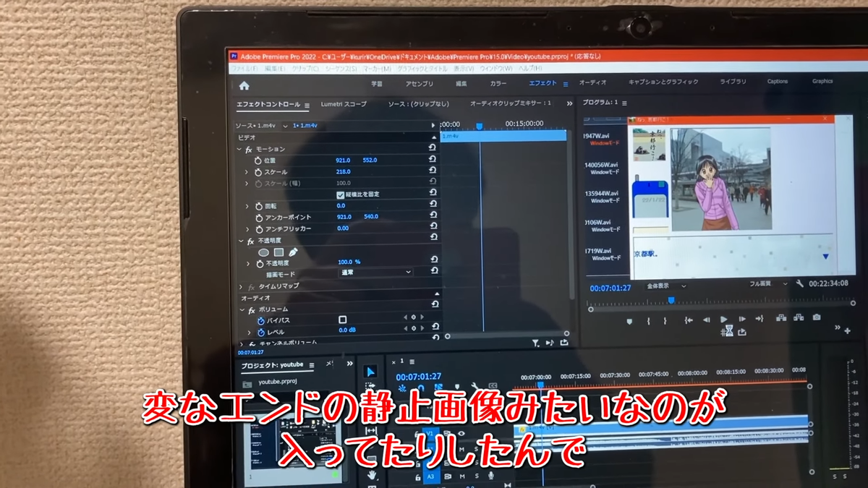Go to Out point in Program Monitor
Image resolution: width=868 pixels, height=488 pixels.
pyautogui.click(x=759, y=318)
